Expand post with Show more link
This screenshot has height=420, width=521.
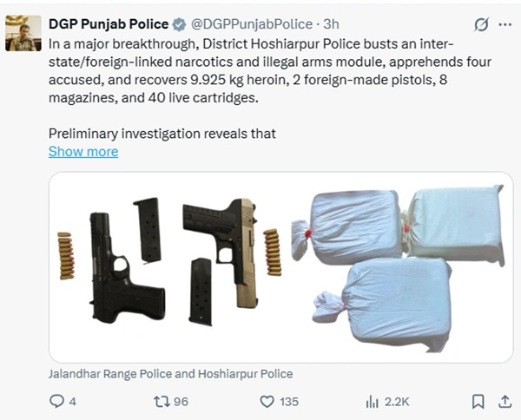83,151
